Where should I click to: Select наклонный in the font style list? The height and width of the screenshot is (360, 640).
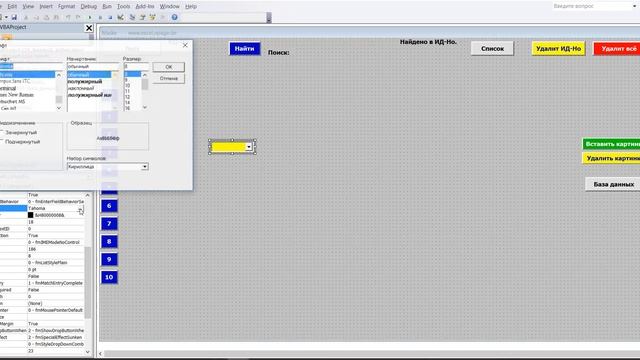tap(81, 88)
